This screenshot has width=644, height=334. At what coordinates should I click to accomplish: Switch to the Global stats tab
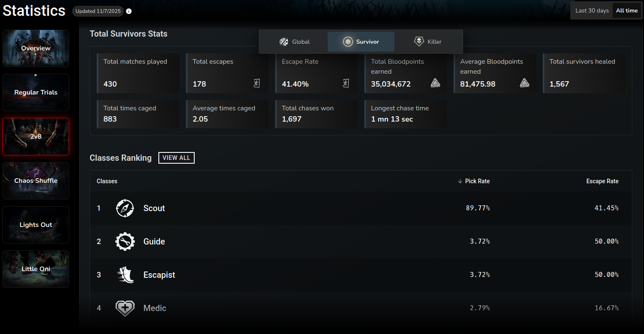(294, 42)
